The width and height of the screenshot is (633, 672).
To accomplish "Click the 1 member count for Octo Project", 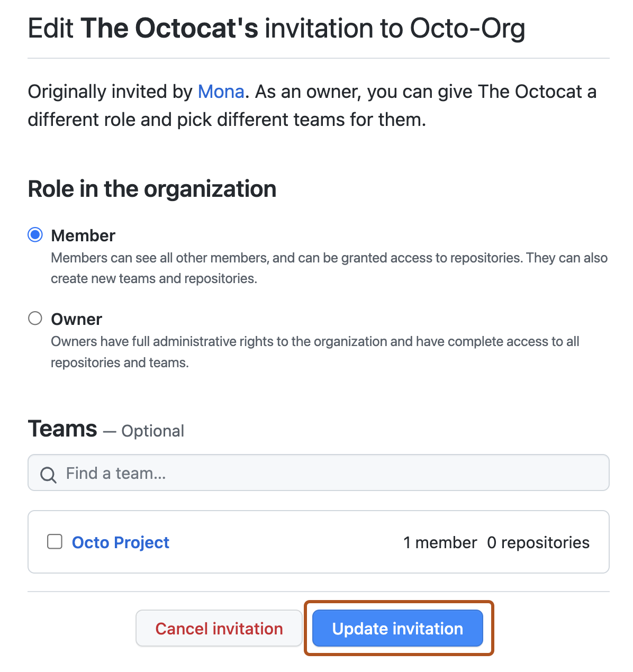I will 440,542.
